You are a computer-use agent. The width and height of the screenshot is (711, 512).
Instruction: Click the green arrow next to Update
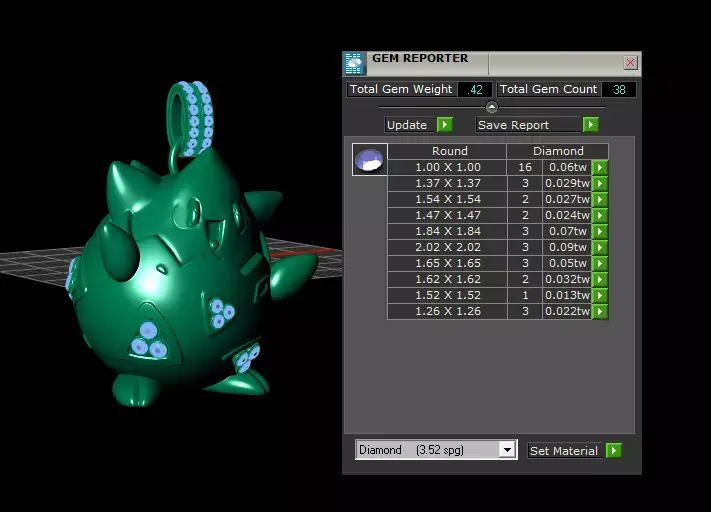click(445, 125)
